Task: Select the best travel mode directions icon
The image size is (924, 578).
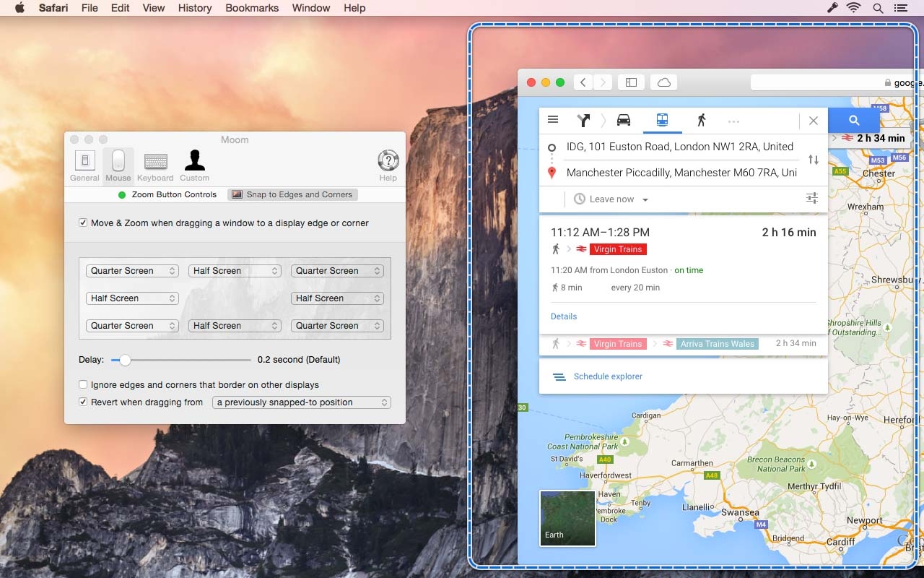Action: click(x=583, y=121)
